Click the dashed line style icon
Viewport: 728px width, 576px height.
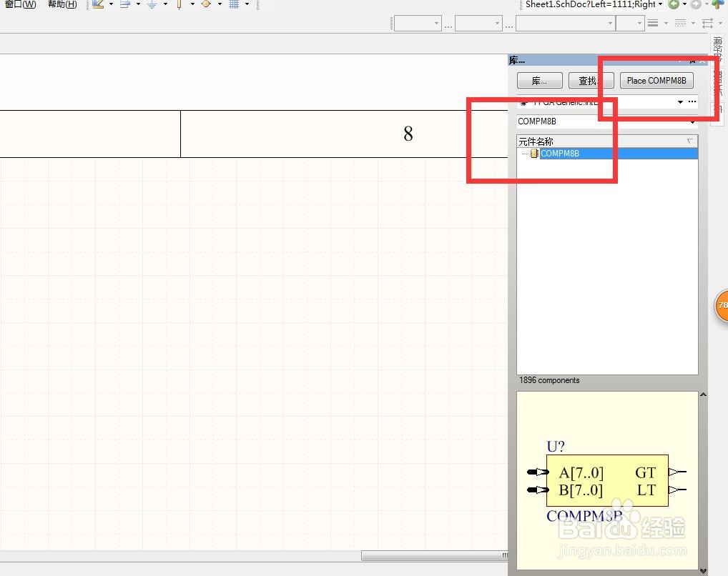coord(680,23)
